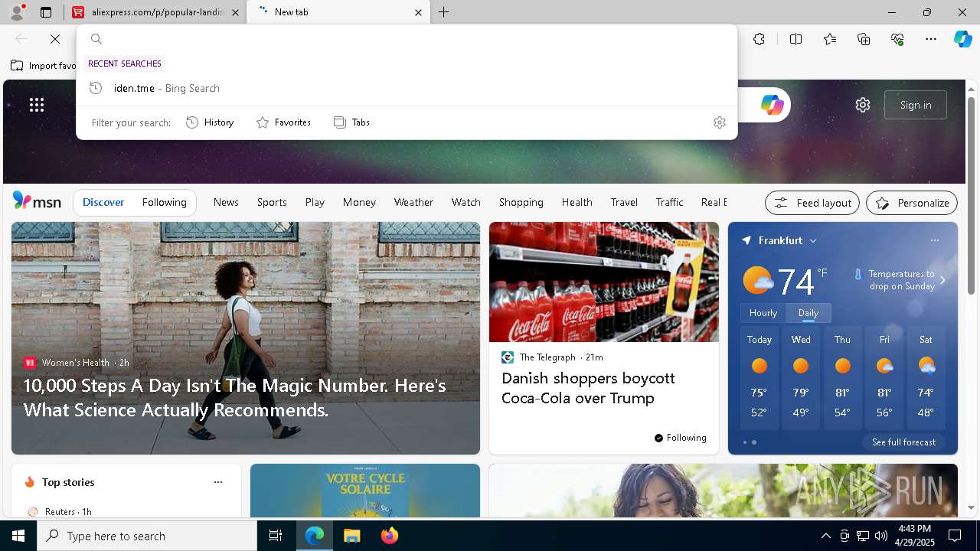Click Import favorites bookmark
The image size is (980, 551).
(x=44, y=66)
